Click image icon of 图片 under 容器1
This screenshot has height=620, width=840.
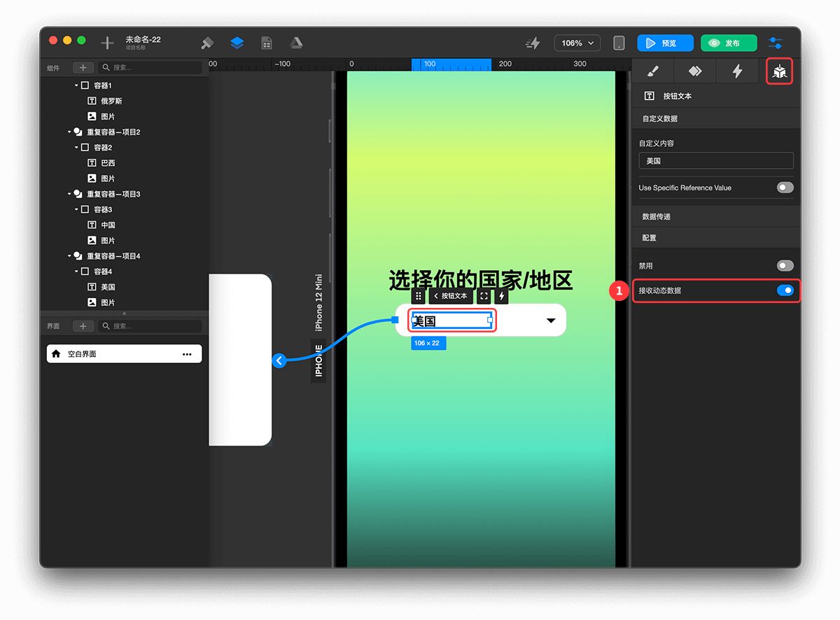92,116
